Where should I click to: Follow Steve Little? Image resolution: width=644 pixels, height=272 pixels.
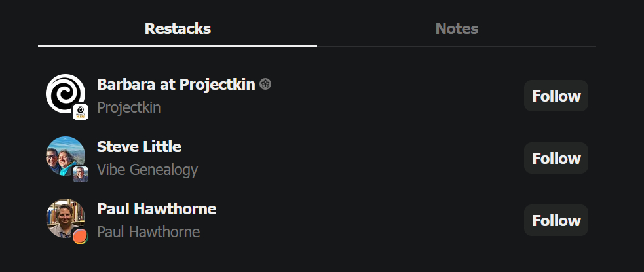[x=556, y=159]
